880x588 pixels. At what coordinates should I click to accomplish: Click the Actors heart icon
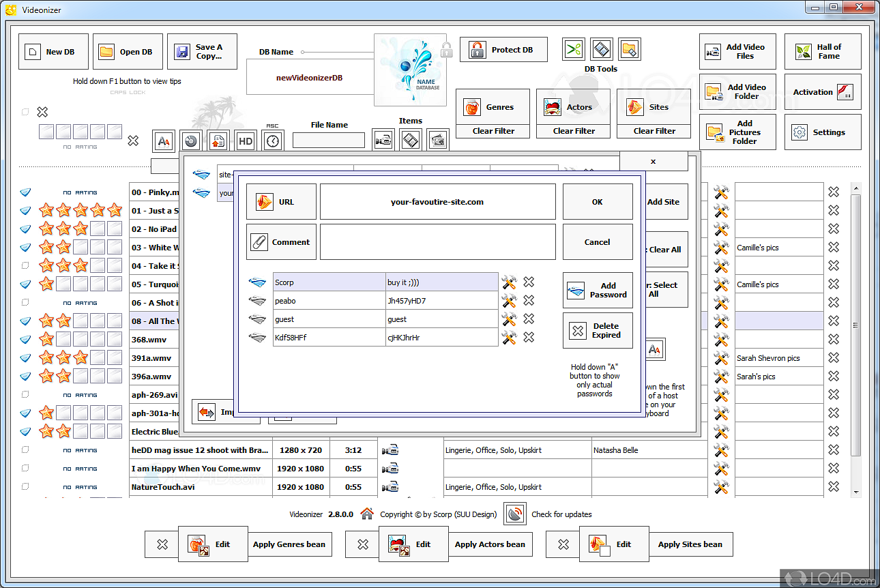[x=551, y=106]
